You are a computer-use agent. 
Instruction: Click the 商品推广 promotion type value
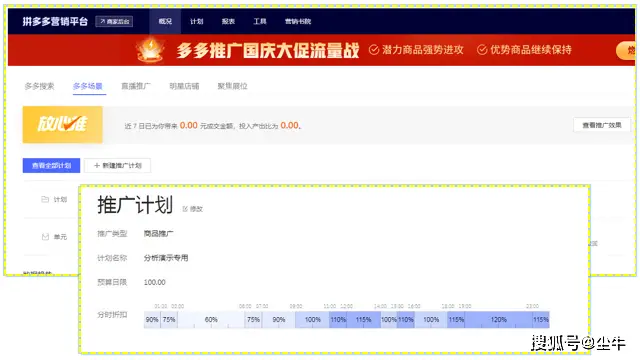pos(158,233)
